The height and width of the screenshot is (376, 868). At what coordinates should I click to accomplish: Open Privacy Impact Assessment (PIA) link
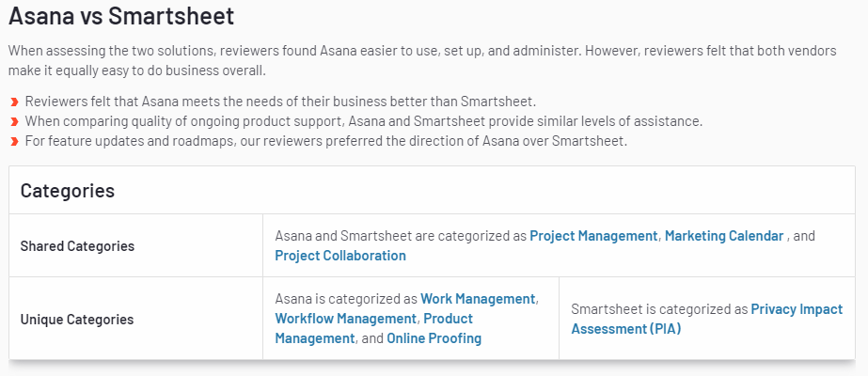(707, 319)
